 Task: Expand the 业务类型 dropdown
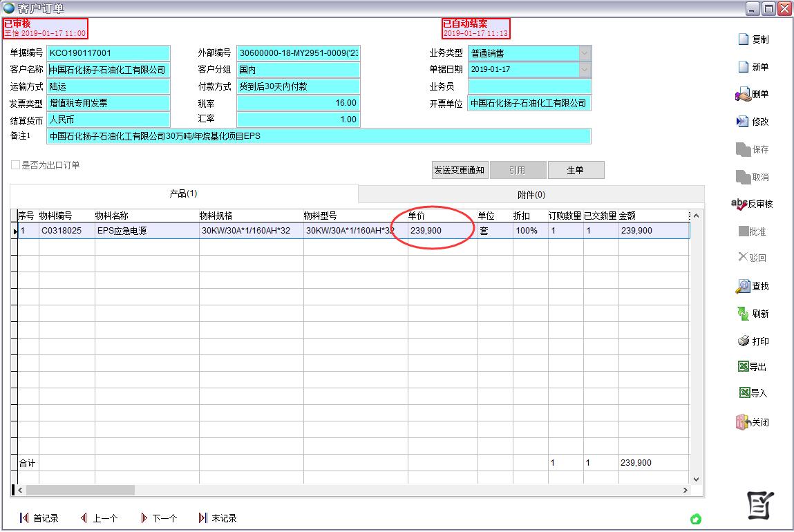pyautogui.click(x=585, y=53)
